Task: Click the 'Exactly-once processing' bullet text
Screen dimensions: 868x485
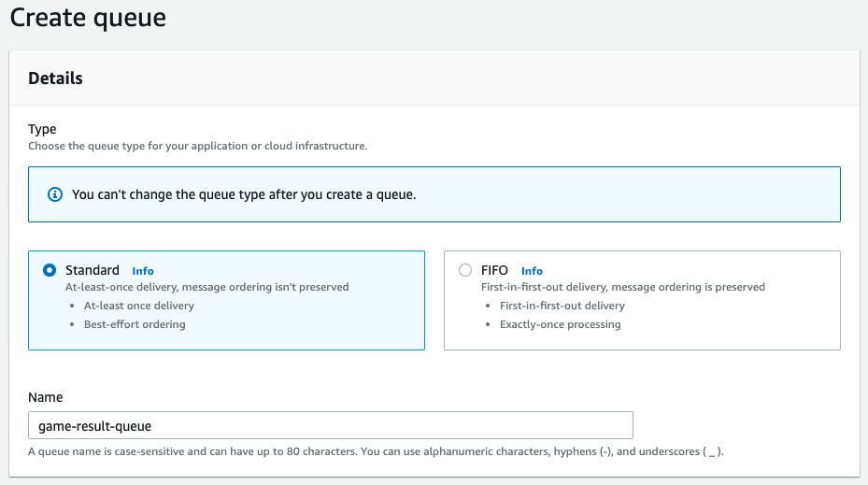Action: (561, 324)
